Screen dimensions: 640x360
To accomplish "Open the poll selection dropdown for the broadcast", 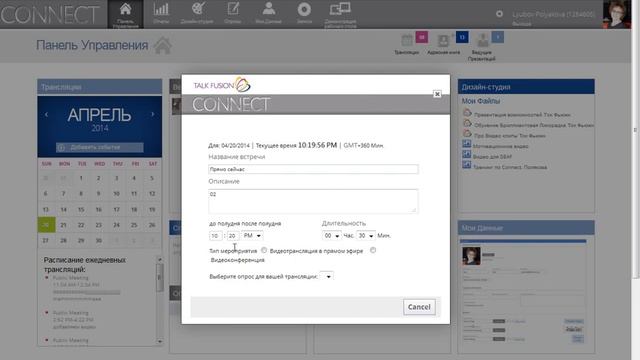I will coord(327,276).
